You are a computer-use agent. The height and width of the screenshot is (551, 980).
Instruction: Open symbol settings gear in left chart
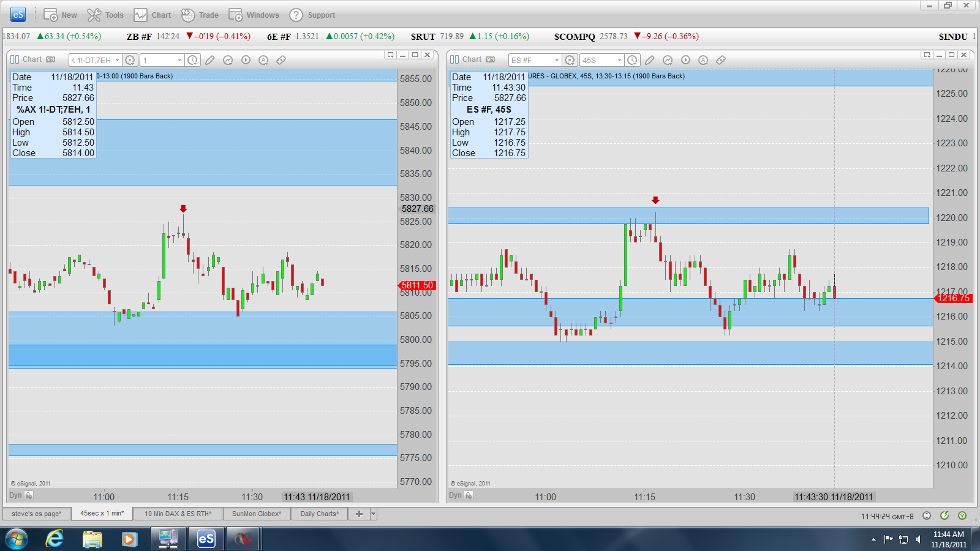point(130,60)
